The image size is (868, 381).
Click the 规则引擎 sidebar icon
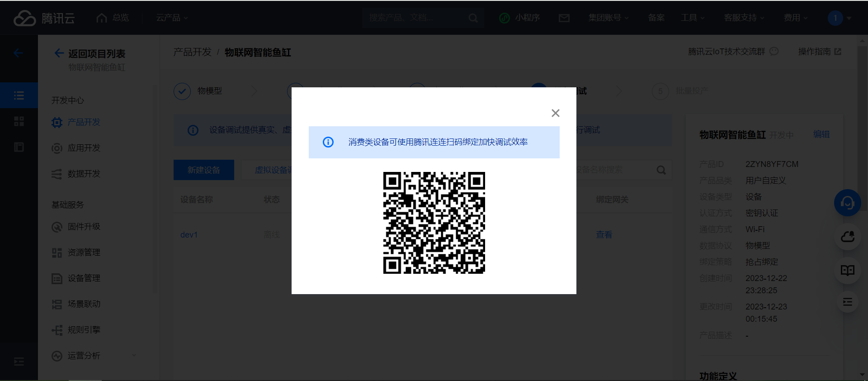(57, 330)
